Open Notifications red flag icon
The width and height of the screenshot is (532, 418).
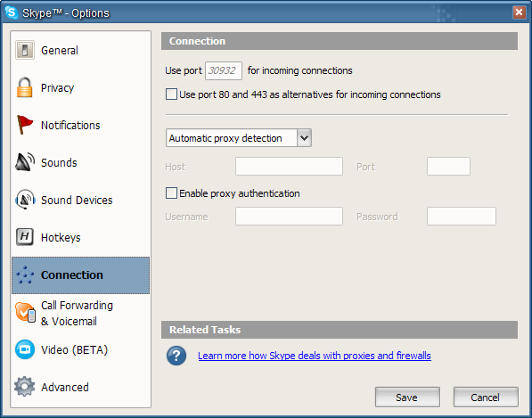(24, 125)
